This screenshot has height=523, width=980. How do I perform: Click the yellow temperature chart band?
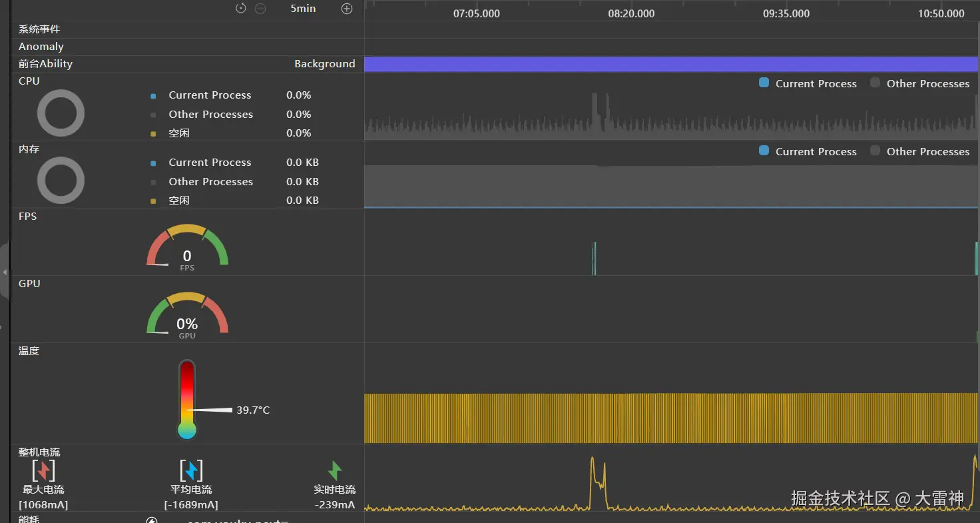671,418
